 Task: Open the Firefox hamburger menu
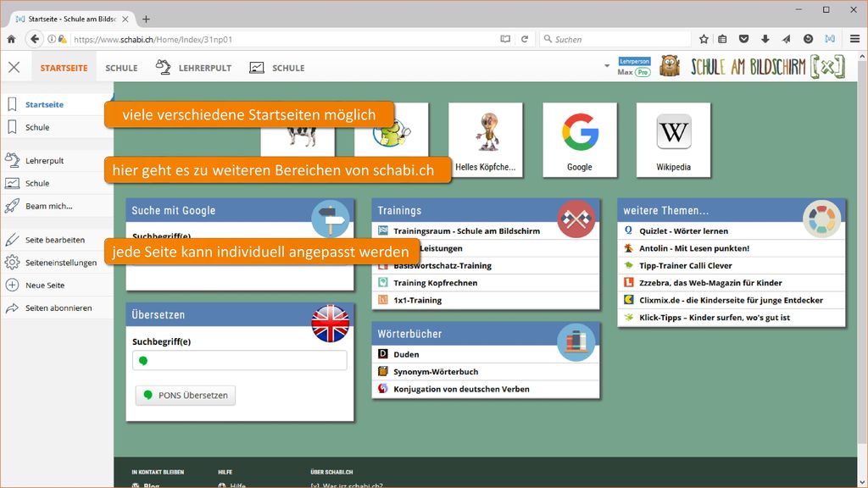(854, 39)
